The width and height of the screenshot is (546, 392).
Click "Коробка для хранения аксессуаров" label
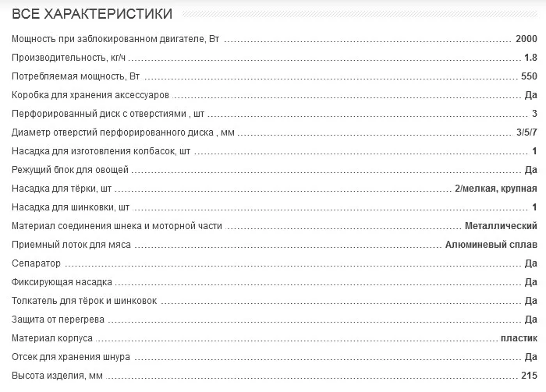click(90, 95)
